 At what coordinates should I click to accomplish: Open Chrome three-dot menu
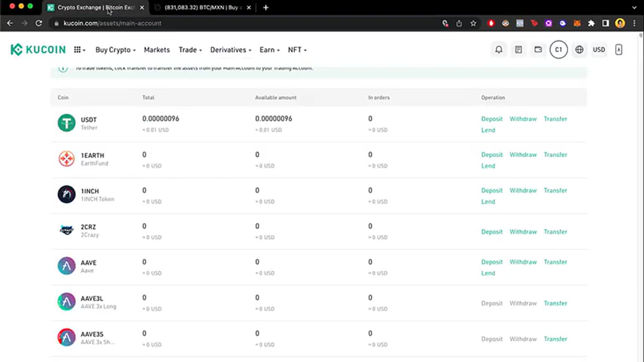pos(634,23)
